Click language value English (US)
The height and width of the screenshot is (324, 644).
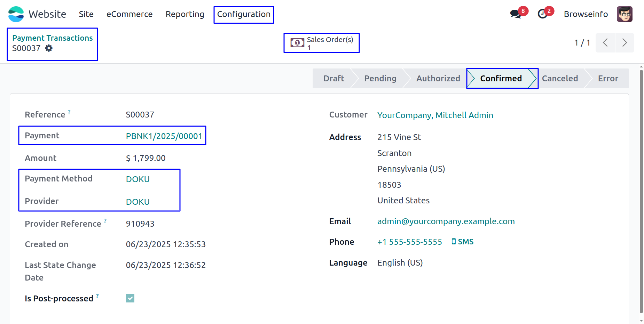pyautogui.click(x=400, y=263)
